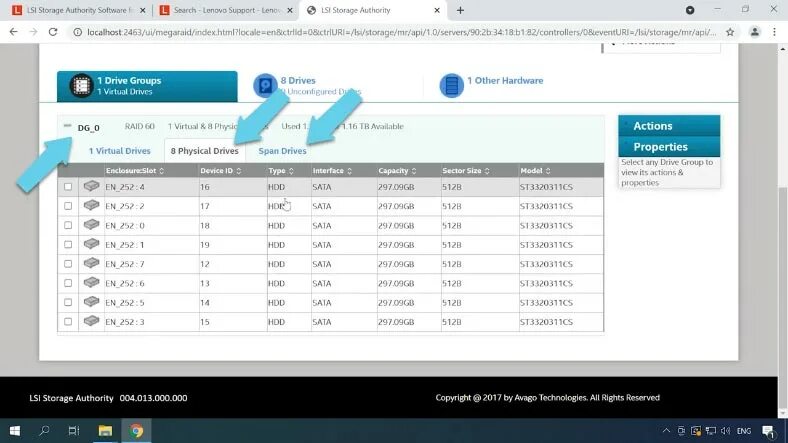Switch to 1 Virtual Drives tab
Image resolution: width=788 pixels, height=443 pixels.
120,151
